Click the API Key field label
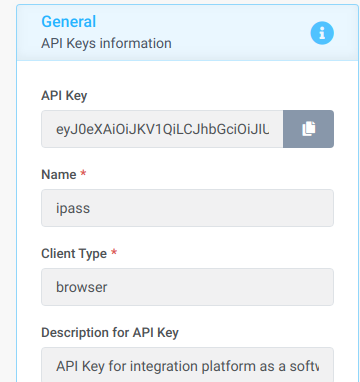360x382 pixels. click(x=64, y=96)
